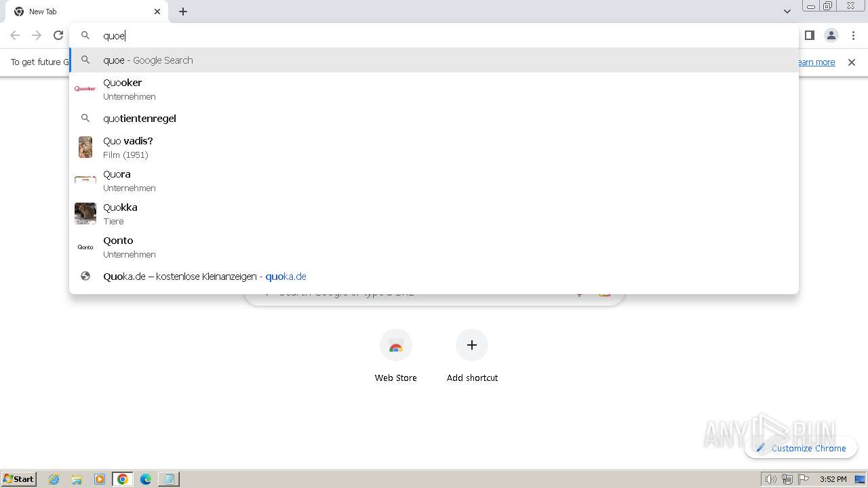Click the Quo vadis movie poster thumbnail
Image resolution: width=868 pixels, height=488 pixels.
point(85,147)
